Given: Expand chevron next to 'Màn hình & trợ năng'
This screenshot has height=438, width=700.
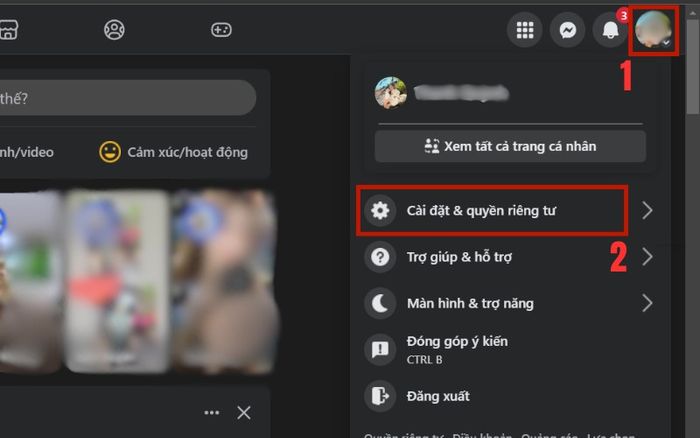Looking at the screenshot, I should tap(647, 303).
